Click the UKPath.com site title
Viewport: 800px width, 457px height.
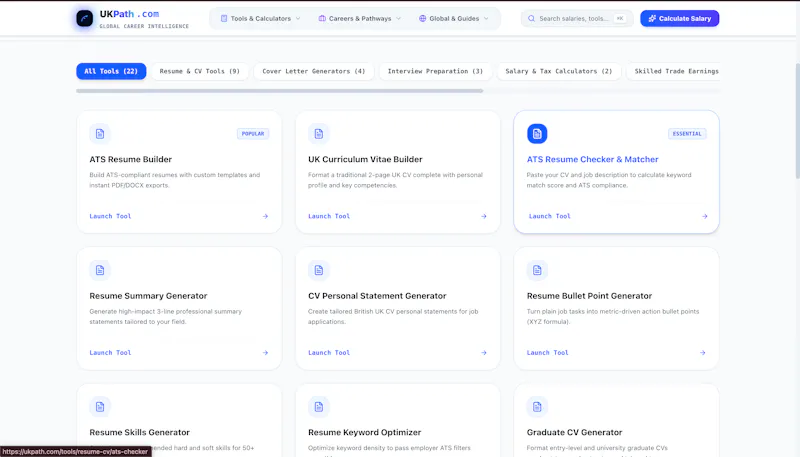130,14
